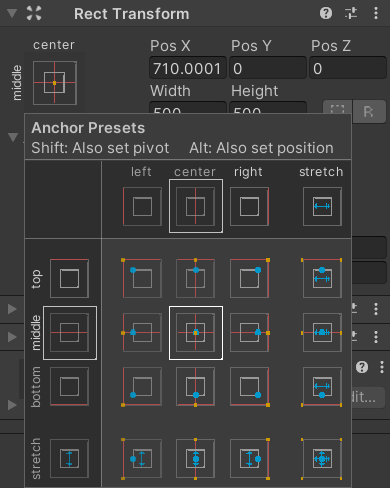Viewport: 390px width, 488px height.
Task: Set anchor to vertical stretch center
Action: (196, 459)
